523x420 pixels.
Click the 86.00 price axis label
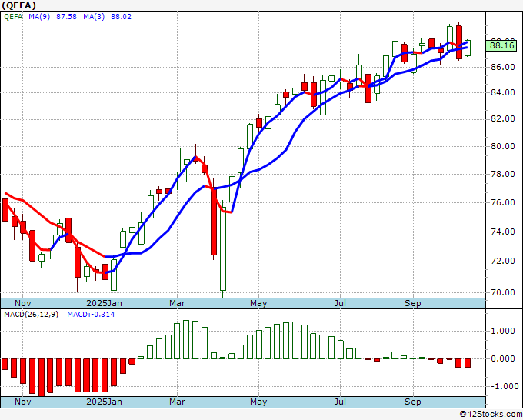[x=505, y=67]
